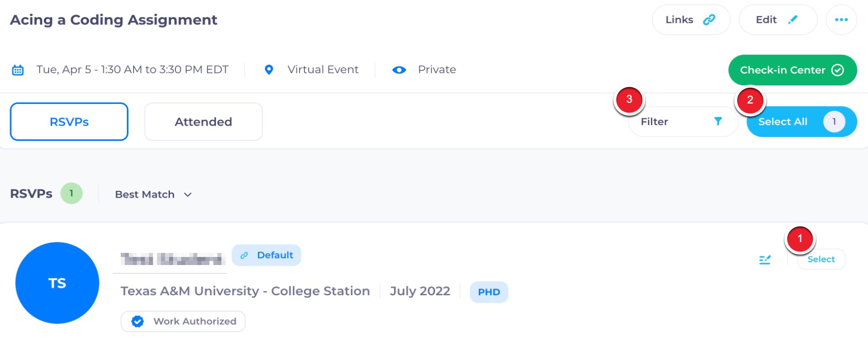Click the TS profile avatar

(57, 283)
